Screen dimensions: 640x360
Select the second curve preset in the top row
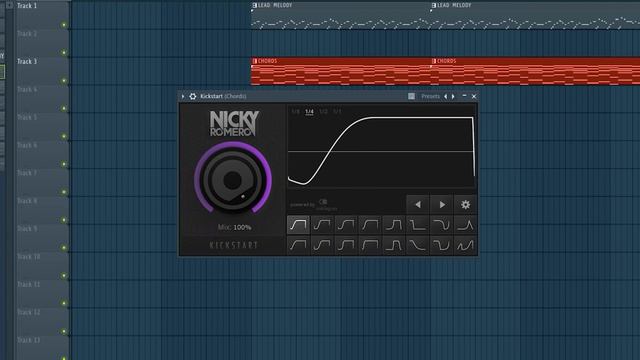[322, 225]
